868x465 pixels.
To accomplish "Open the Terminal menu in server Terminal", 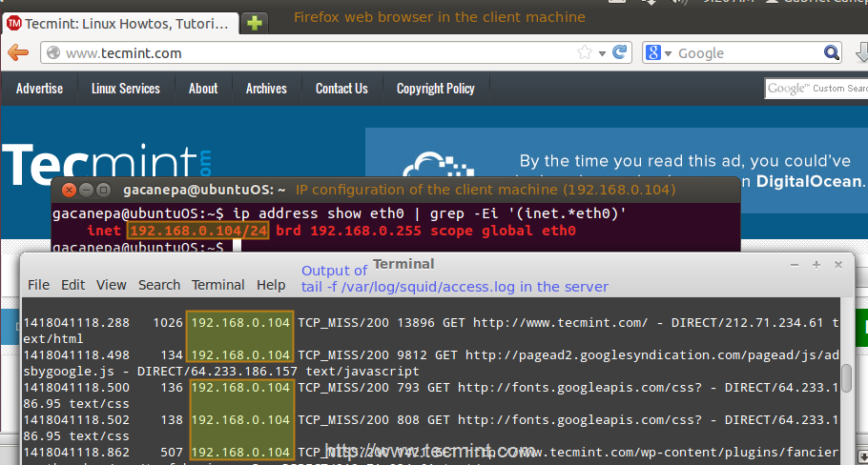I will pyautogui.click(x=218, y=285).
